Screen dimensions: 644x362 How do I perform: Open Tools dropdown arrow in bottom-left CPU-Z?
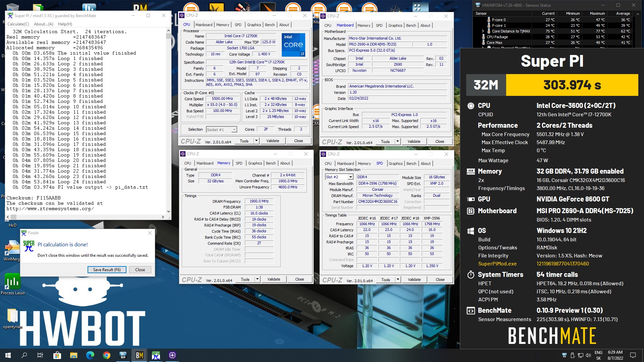point(258,279)
